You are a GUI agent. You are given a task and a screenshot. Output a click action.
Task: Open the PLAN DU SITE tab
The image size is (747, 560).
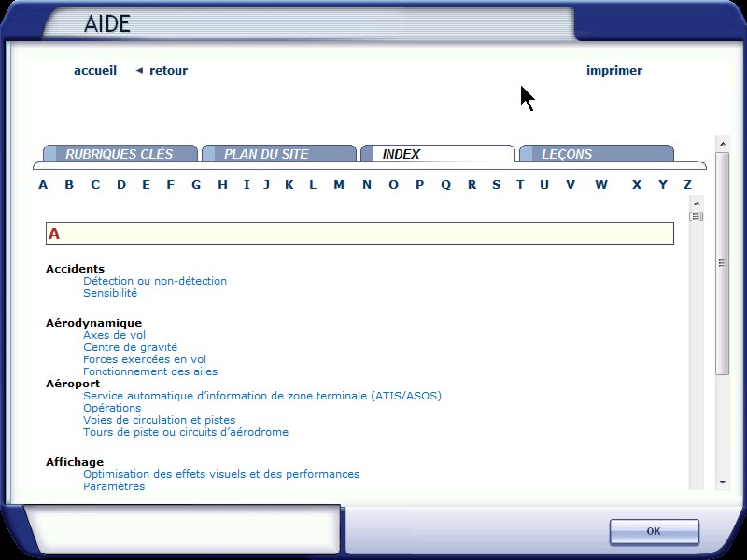[x=278, y=154]
